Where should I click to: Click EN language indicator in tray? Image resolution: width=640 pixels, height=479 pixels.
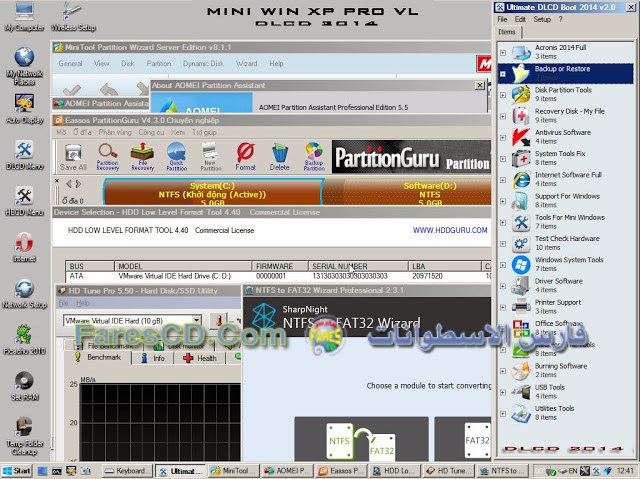(x=573, y=471)
